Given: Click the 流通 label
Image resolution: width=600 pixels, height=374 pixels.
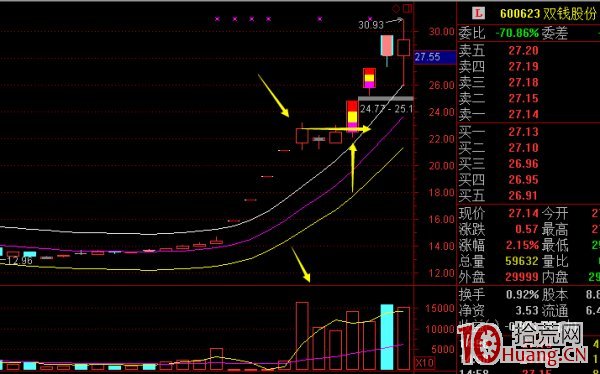Looking at the screenshot, I should click(x=554, y=311).
